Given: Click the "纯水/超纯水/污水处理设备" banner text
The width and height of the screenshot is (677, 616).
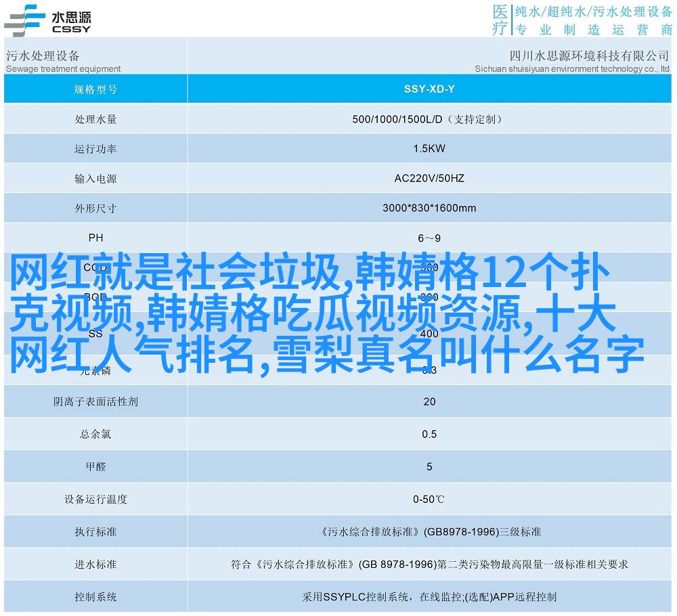Looking at the screenshot, I should [x=594, y=12].
